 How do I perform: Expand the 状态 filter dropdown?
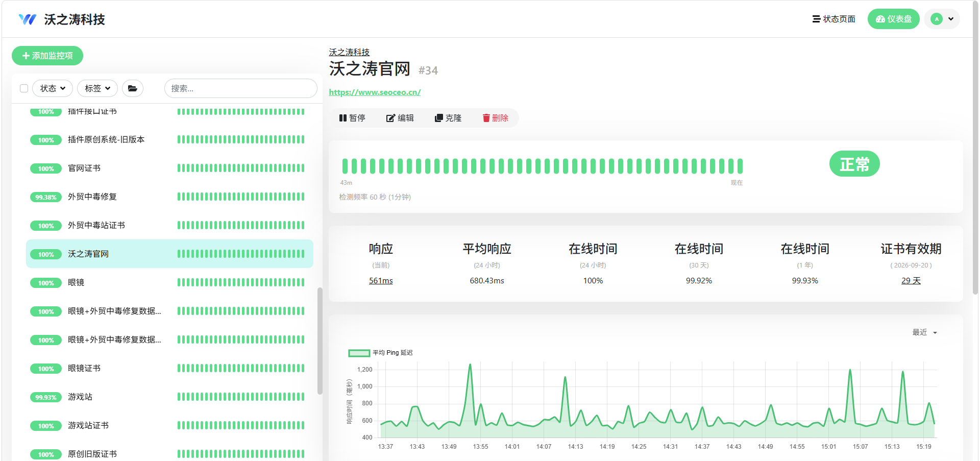(x=53, y=88)
